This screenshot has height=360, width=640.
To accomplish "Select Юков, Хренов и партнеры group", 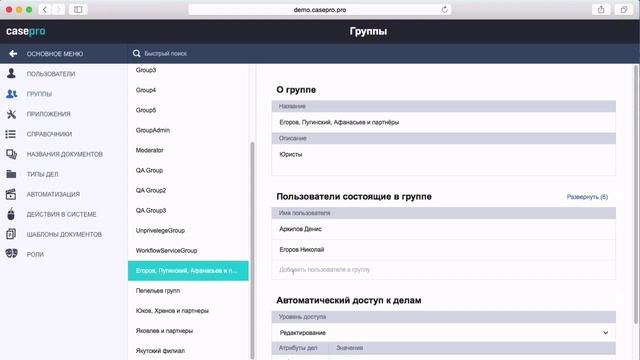I will click(188, 311).
